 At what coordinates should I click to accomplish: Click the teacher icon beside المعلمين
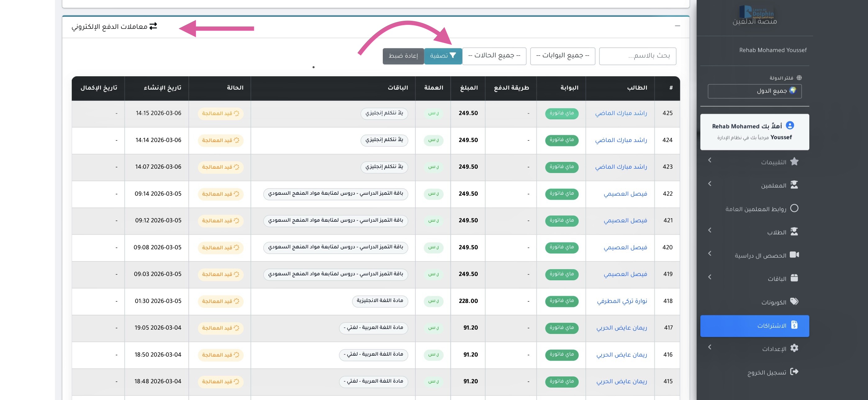tap(794, 185)
